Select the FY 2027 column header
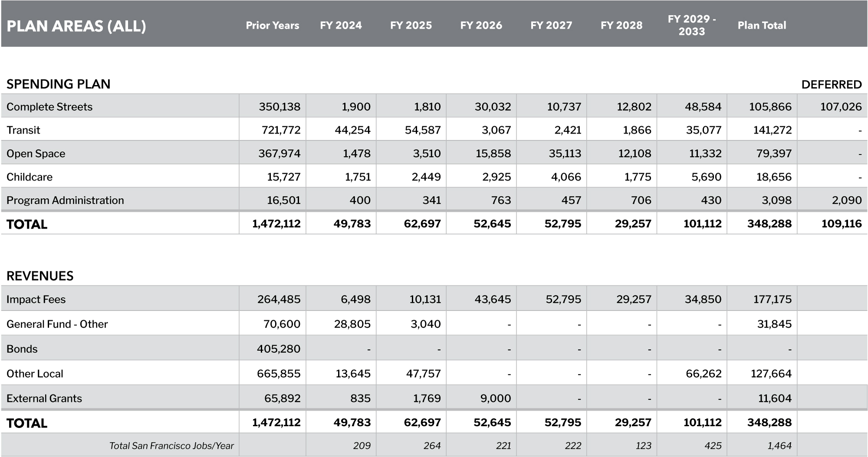 [x=551, y=25]
